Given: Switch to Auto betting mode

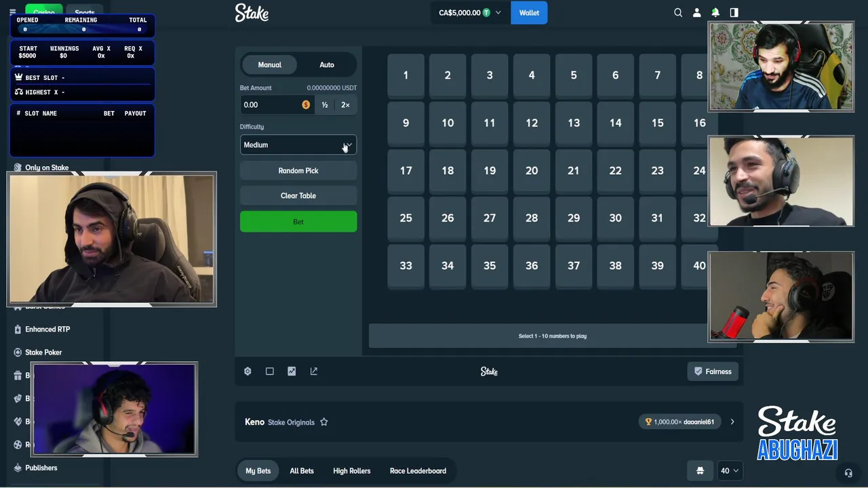Looking at the screenshot, I should click(327, 64).
